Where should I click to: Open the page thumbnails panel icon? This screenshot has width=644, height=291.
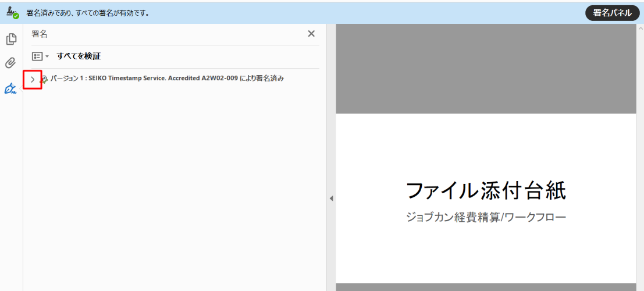[x=10, y=40]
